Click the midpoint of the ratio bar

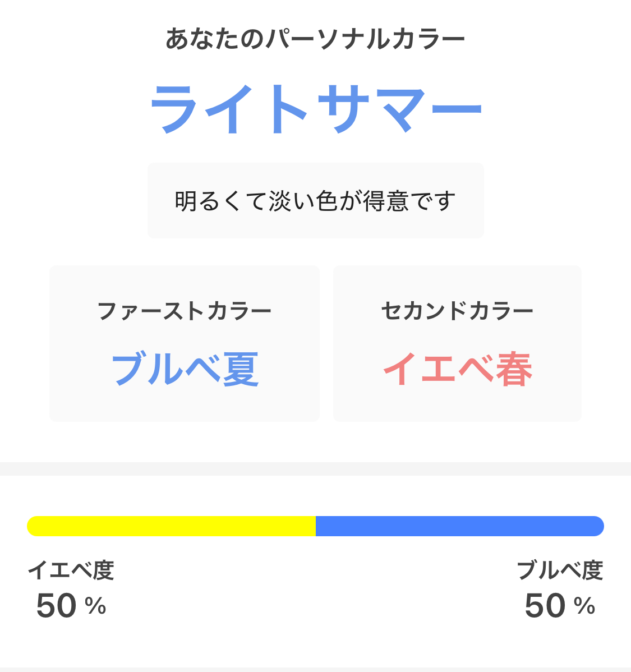[316, 526]
